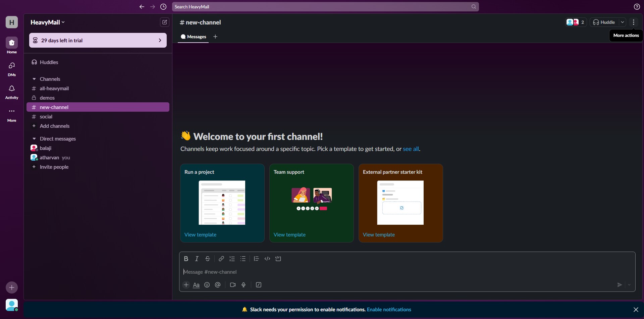Image resolution: width=644 pixels, height=319 pixels.
Task: Open the Huddle options chevron
Action: (623, 22)
